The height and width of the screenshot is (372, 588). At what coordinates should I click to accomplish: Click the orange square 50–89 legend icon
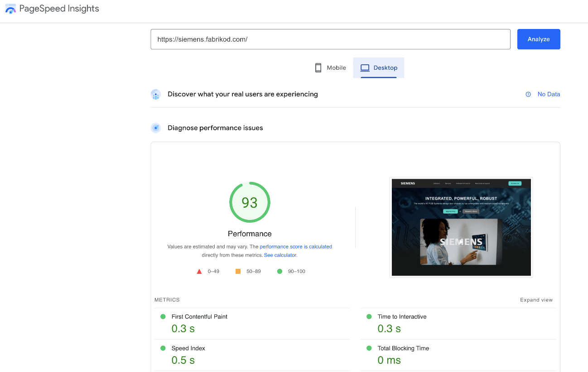click(238, 272)
